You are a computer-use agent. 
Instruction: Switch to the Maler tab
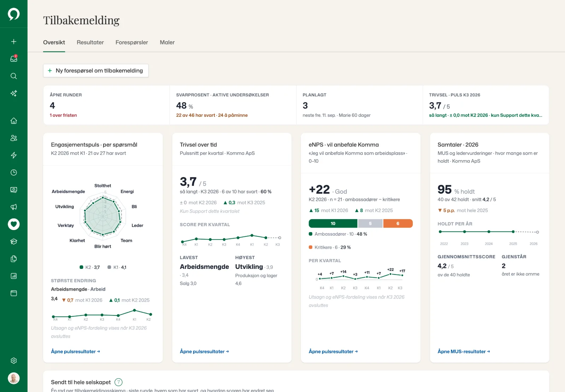[x=167, y=42]
